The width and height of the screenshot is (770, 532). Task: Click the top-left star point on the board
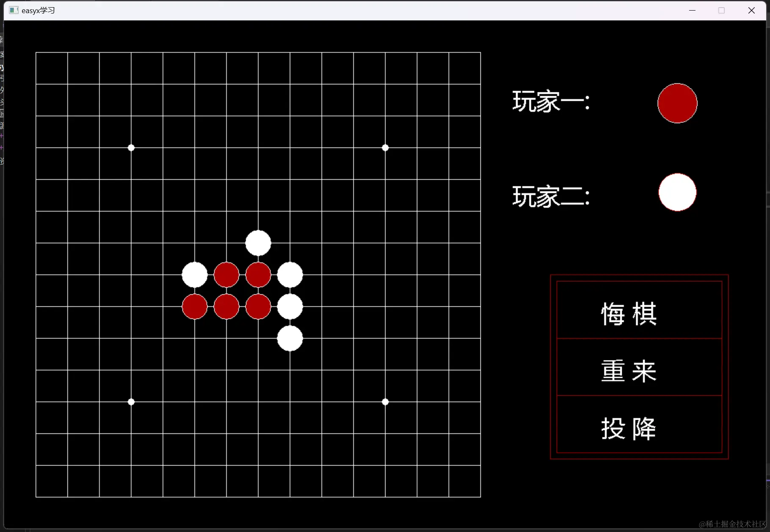pyautogui.click(x=131, y=147)
